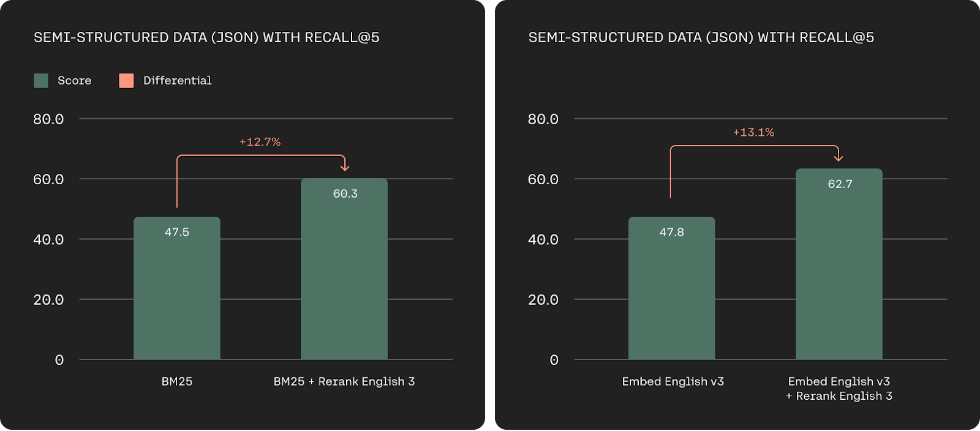The image size is (980, 431).
Task: Click the +13.1% differential label
Action: click(753, 132)
